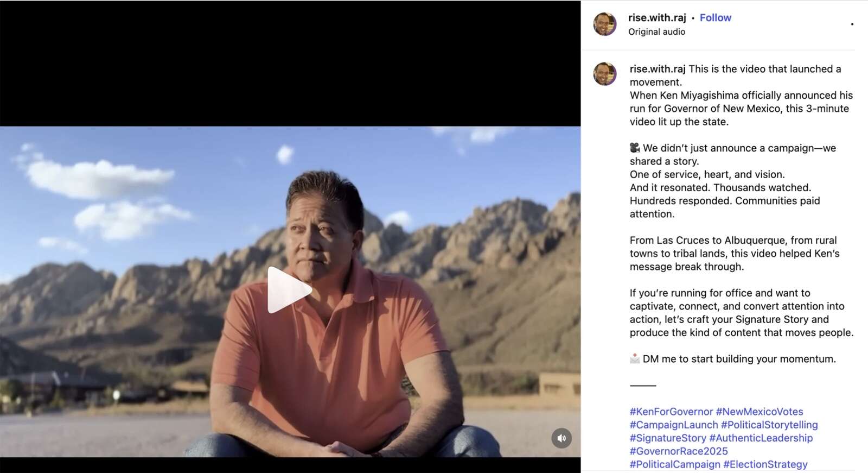Viewport: 868px width, 473px height.
Task: Open the #SignatureStory hashtag
Action: tap(668, 438)
